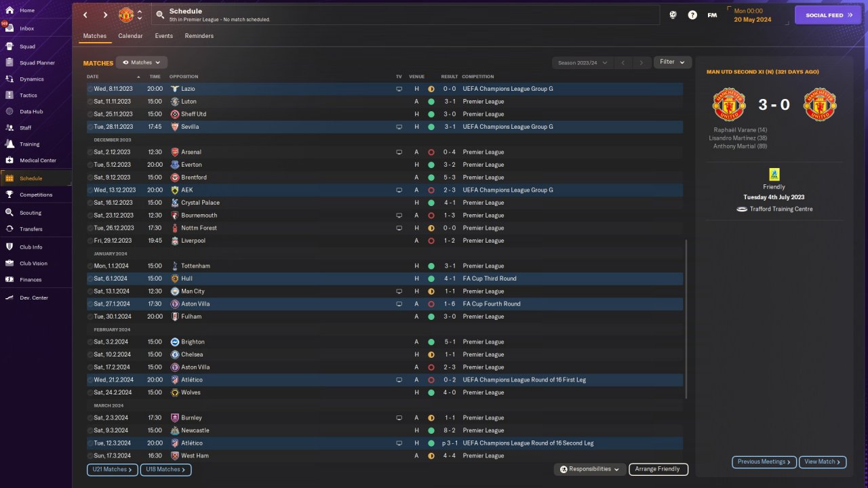
Task: Open the Tactics screen
Action: (x=28, y=96)
